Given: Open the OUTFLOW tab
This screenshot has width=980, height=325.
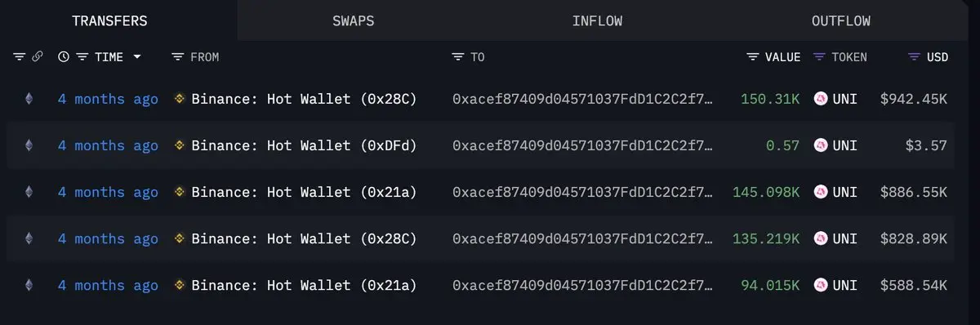Looking at the screenshot, I should [x=841, y=20].
